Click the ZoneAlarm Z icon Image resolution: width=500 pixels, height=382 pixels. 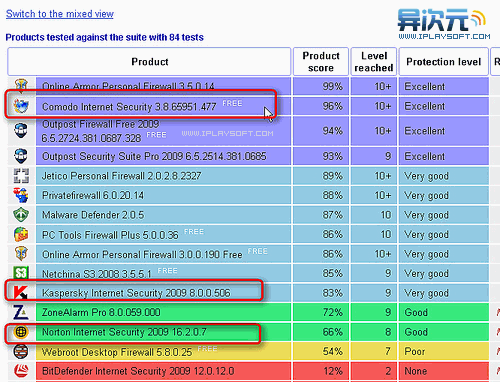coord(21,312)
